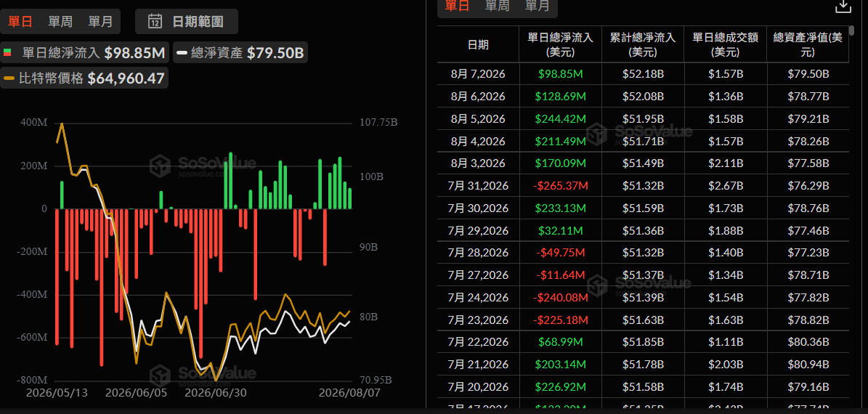
Task: Click net inflow $128.69M in the table
Action: [x=560, y=97]
